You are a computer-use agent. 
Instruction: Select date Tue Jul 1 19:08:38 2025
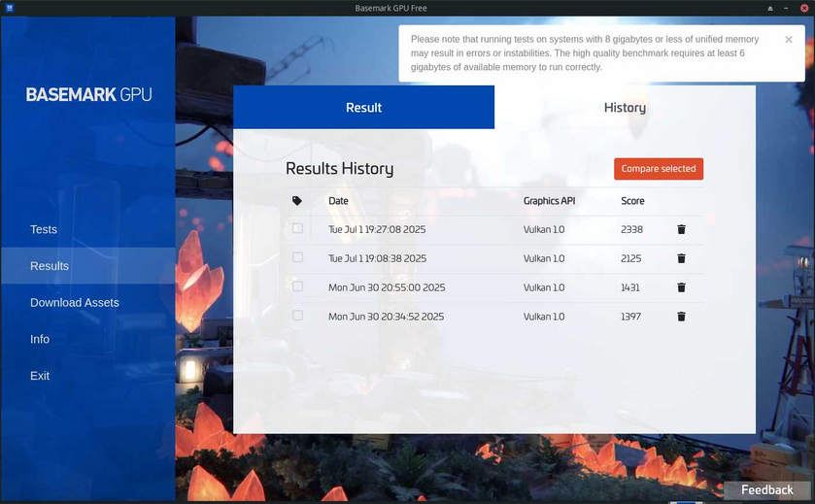(x=377, y=258)
